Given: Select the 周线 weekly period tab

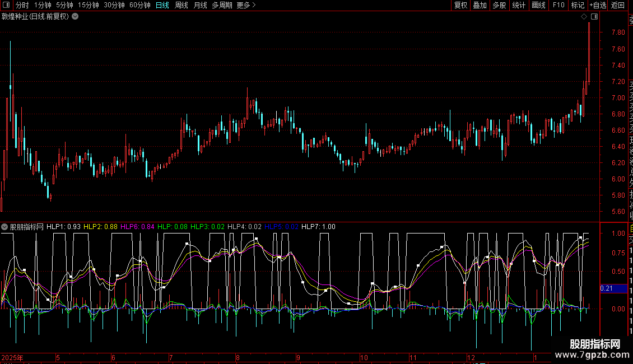Looking at the screenshot, I should [x=181, y=5].
